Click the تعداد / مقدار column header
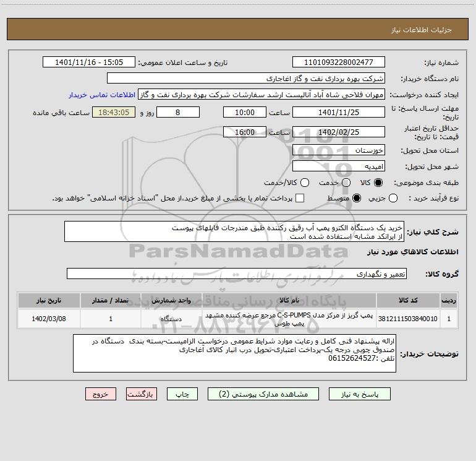Screen dimensions: 476x461 click(x=111, y=300)
